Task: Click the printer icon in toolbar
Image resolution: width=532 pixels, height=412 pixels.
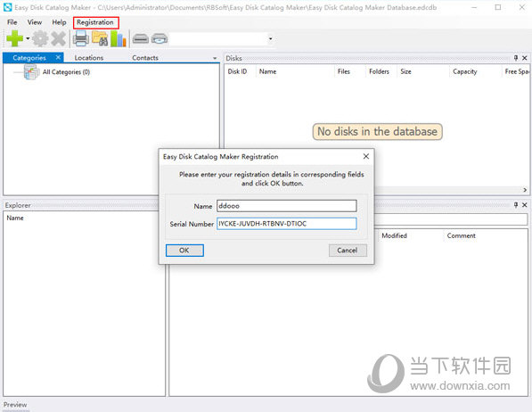Action: 81,38
